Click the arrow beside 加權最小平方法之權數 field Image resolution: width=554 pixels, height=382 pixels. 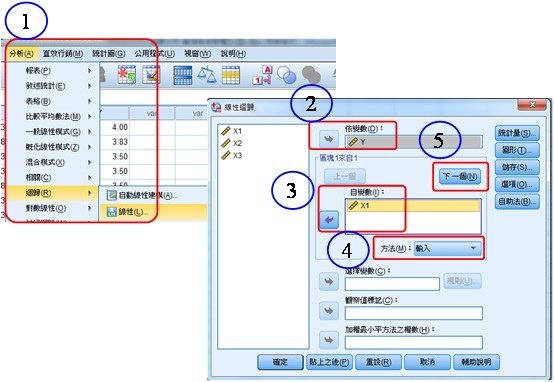(329, 340)
